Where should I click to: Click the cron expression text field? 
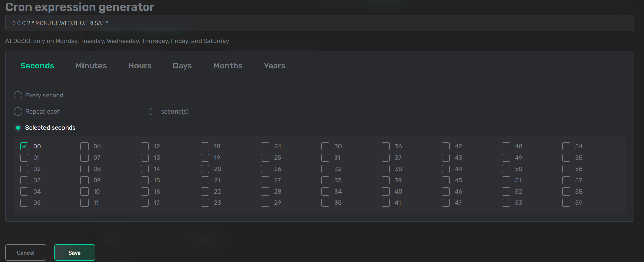pyautogui.click(x=319, y=23)
